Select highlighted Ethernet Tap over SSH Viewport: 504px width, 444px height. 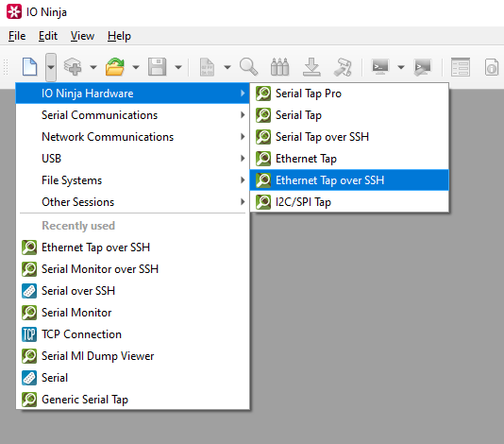point(349,180)
